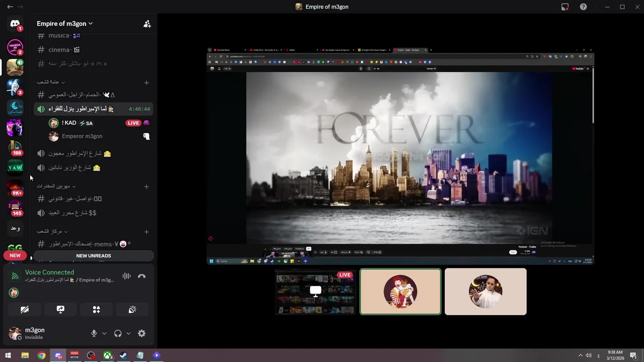This screenshot has height=362, width=644.
Task: Open Steam from taskbar
Action: point(124,355)
